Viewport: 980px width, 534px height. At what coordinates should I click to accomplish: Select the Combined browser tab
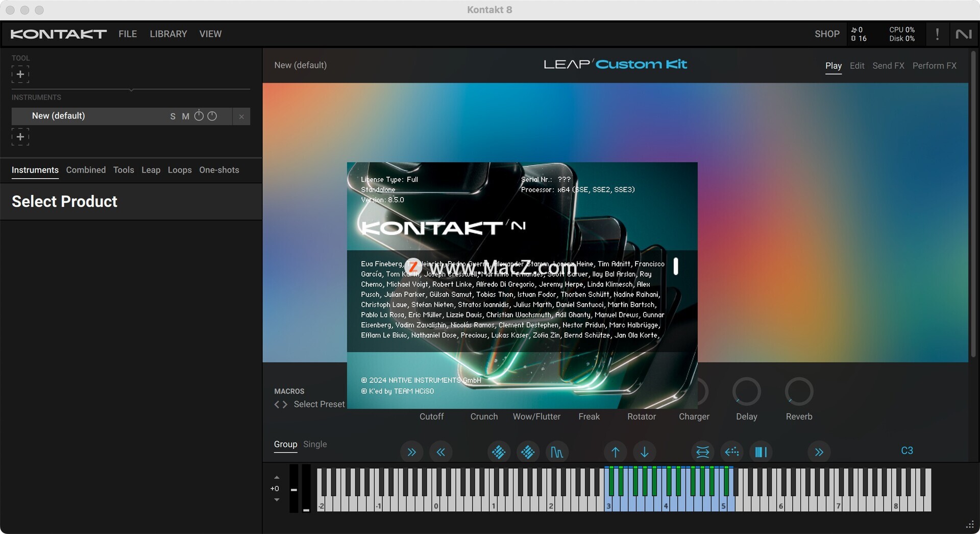pos(86,170)
